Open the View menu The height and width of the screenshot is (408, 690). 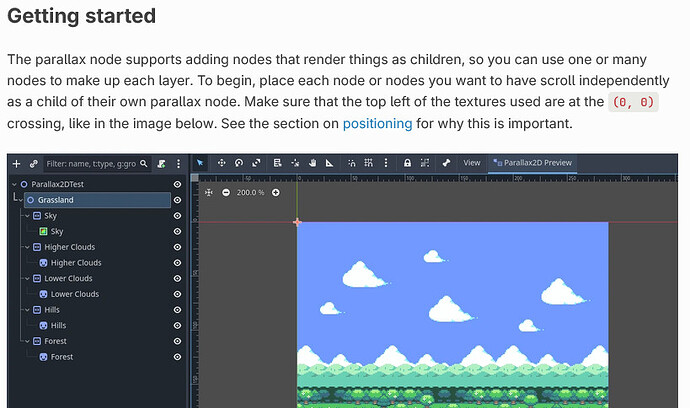[472, 163]
